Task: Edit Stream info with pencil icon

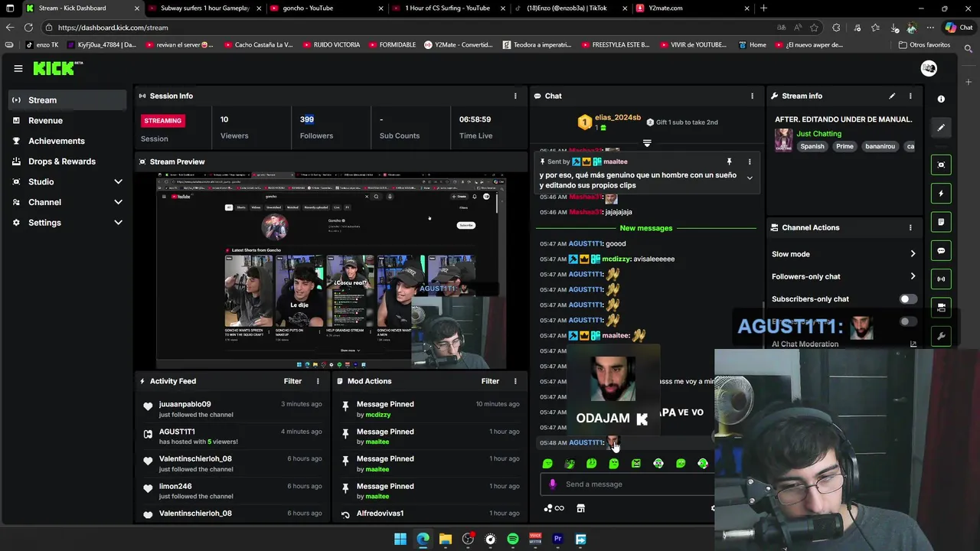Action: [892, 96]
